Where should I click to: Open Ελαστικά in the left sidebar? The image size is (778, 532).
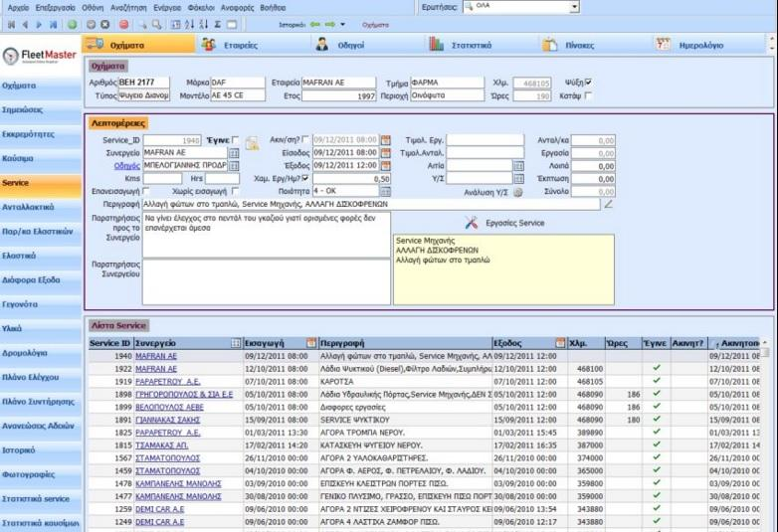(41, 256)
